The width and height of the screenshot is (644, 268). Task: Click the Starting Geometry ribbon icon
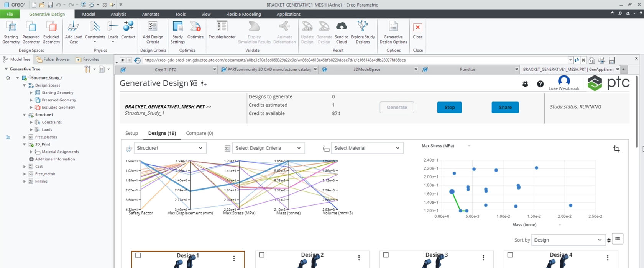(x=11, y=32)
